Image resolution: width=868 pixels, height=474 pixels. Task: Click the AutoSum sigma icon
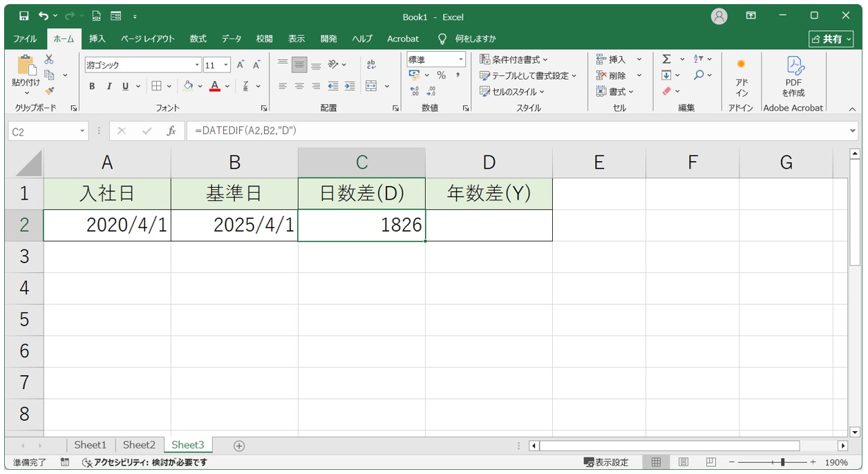click(x=666, y=59)
